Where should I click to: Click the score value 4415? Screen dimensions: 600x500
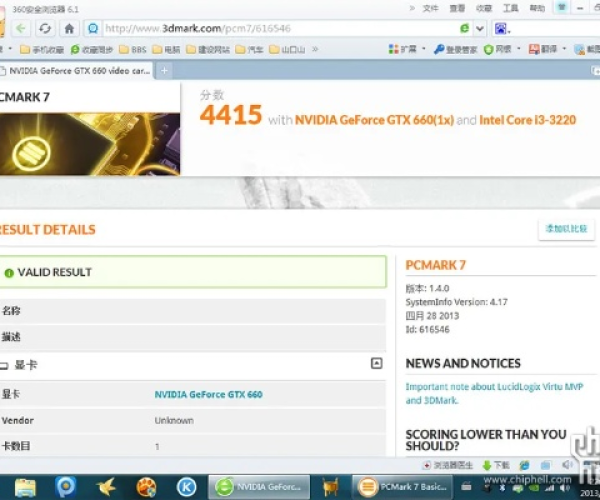click(x=231, y=115)
